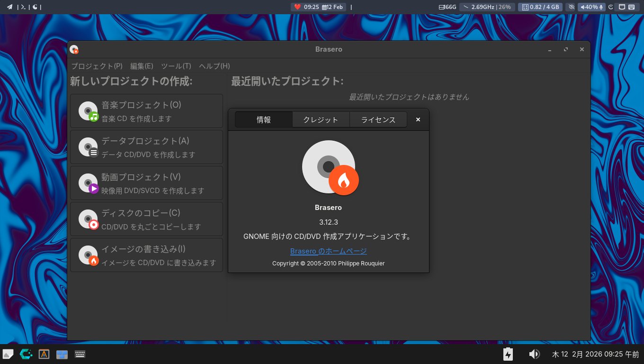Launch the orange A icon in the bottom taskbar

click(x=44, y=354)
